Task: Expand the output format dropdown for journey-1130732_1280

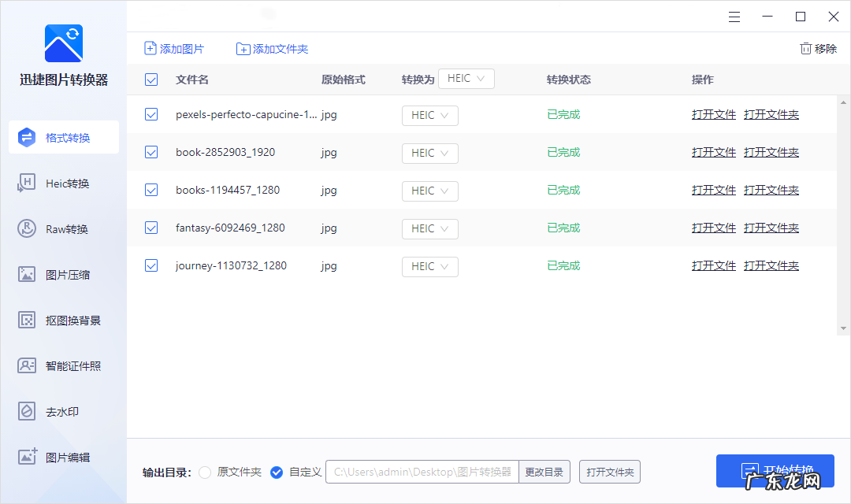Action: coord(429,266)
